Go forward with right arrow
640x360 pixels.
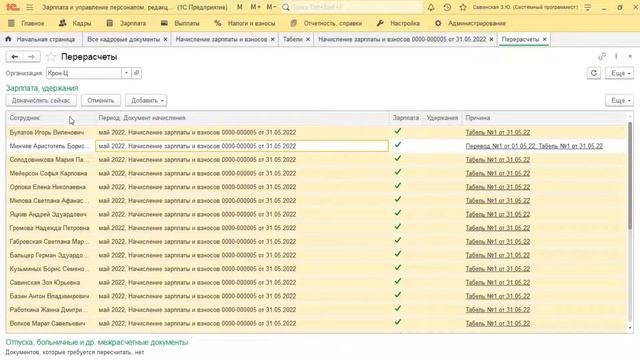coord(31,57)
